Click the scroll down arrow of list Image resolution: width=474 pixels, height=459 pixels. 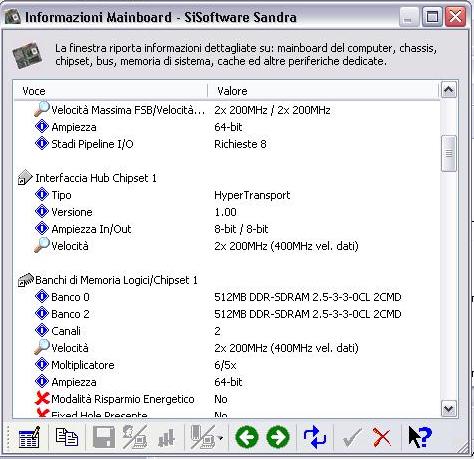coord(449,408)
